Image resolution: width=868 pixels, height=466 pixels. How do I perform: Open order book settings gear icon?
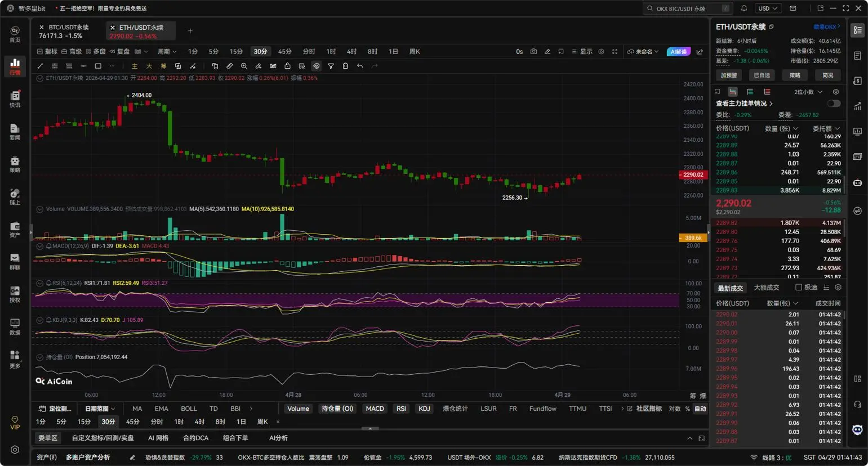tap(836, 92)
